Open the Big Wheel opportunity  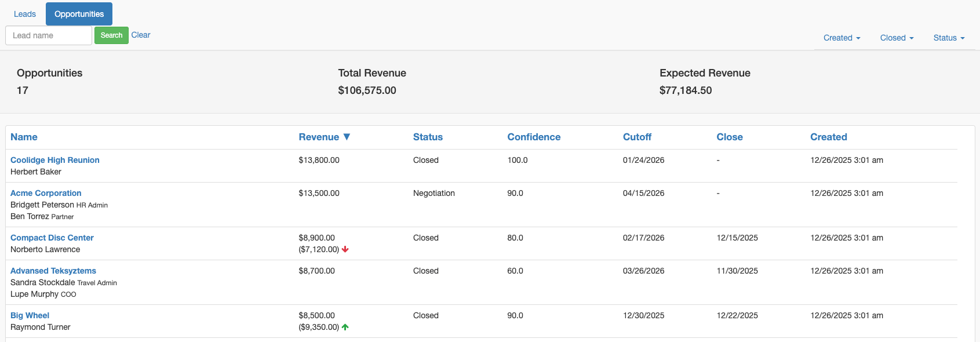click(30, 315)
